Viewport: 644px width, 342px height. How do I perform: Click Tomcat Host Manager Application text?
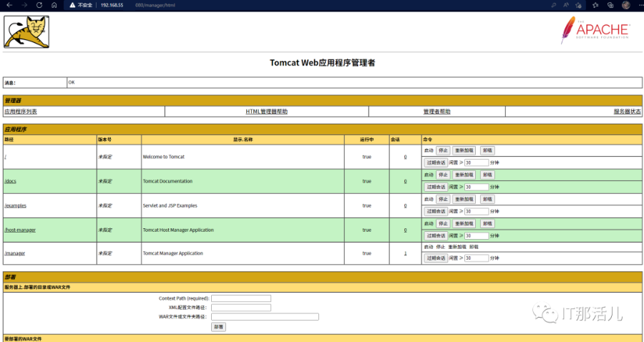tap(178, 230)
